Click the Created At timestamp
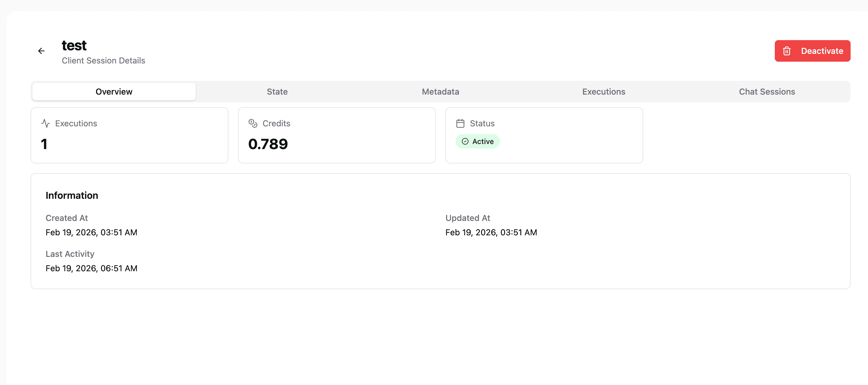The width and height of the screenshot is (868, 385). (x=91, y=232)
